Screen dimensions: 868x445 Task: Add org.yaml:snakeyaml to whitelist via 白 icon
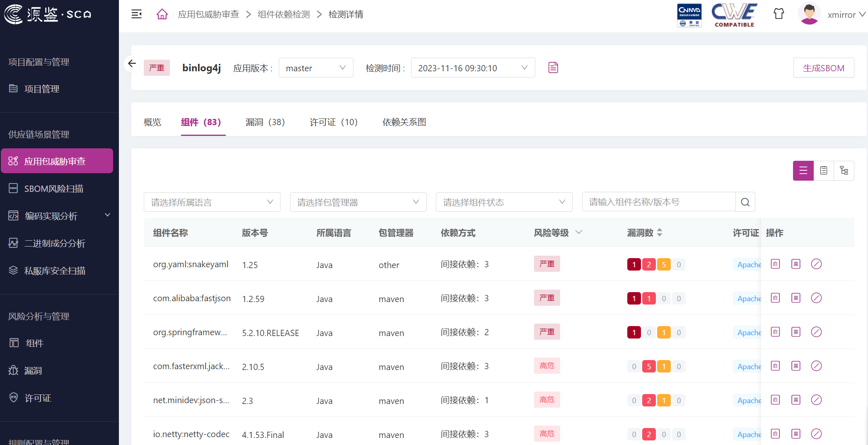pyautogui.click(x=775, y=264)
